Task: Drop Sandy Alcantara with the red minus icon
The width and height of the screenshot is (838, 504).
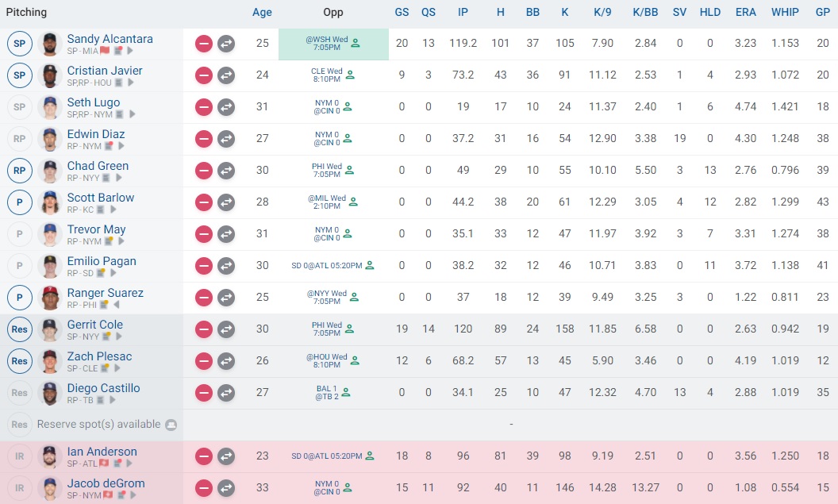Action: tap(204, 44)
